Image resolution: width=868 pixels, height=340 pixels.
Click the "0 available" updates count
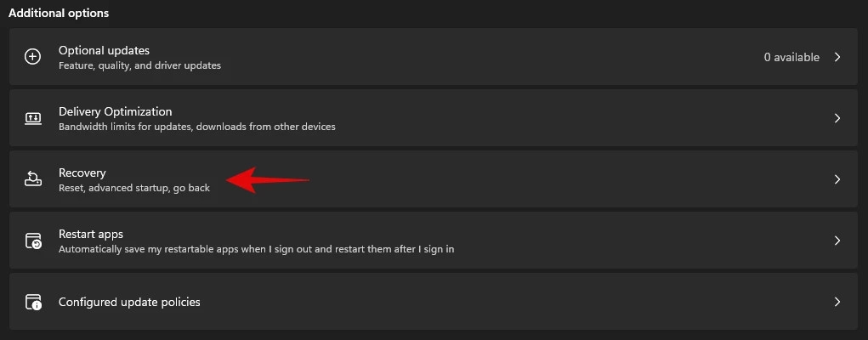tap(791, 57)
